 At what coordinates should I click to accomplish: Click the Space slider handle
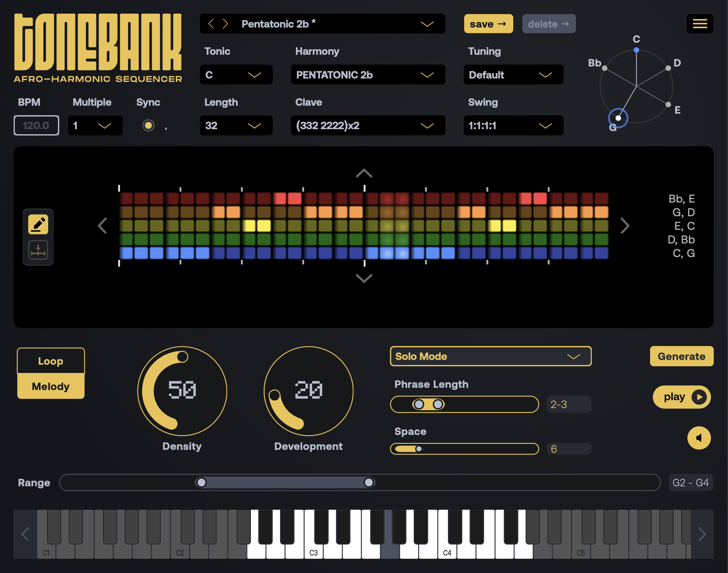pos(418,449)
